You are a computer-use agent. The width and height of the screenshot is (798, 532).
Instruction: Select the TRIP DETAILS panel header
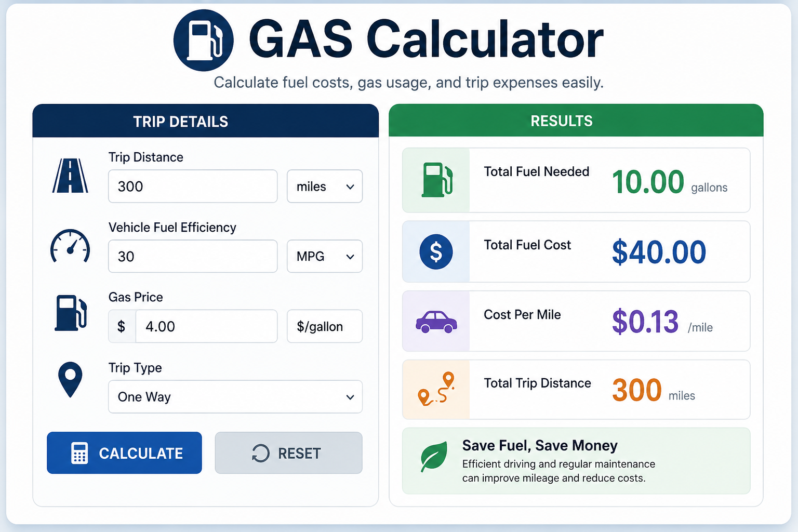point(206,121)
